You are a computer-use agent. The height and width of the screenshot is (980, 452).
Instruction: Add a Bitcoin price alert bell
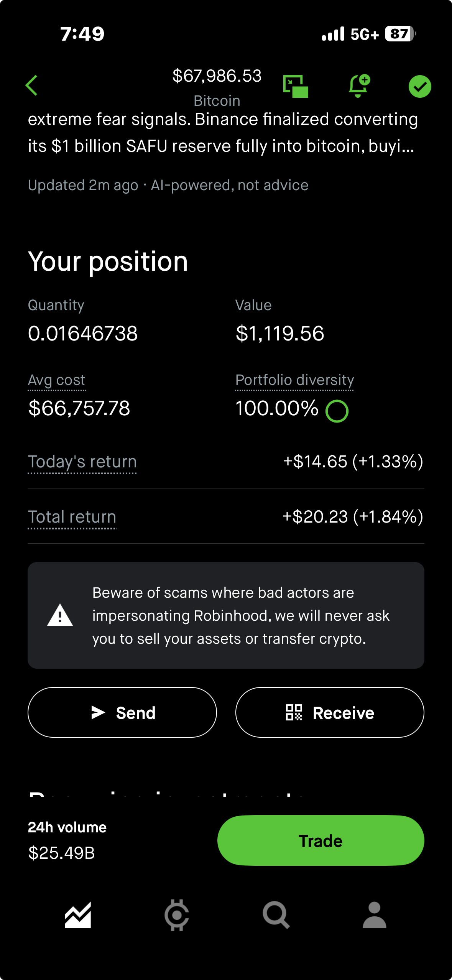pyautogui.click(x=359, y=86)
